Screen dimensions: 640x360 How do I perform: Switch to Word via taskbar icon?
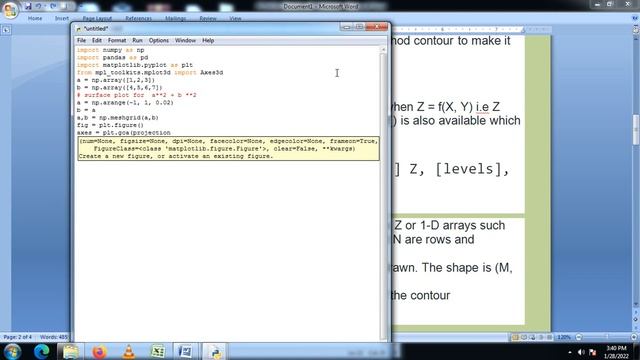[186, 351]
